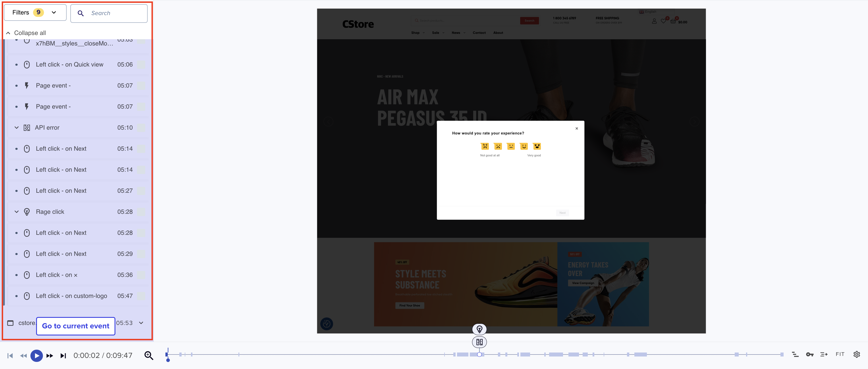Open the About menu item

click(x=498, y=33)
